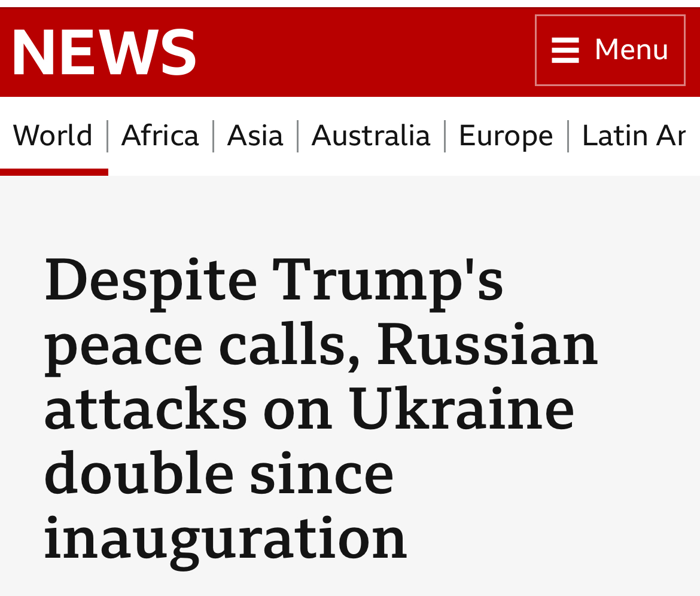Click "Trump's" in the article headline
The height and width of the screenshot is (596, 700).
388,280
